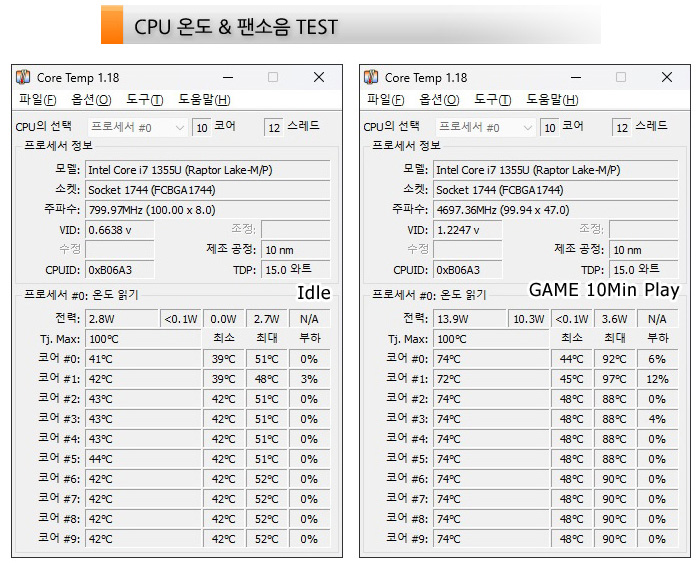Click the maximize box in the right window

pyautogui.click(x=621, y=78)
